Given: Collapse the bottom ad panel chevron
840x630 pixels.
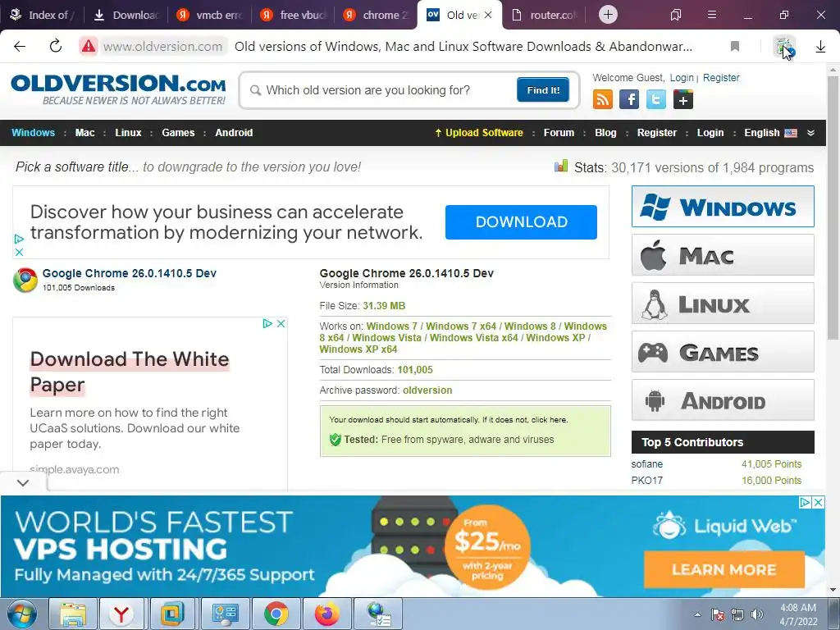Looking at the screenshot, I should [x=23, y=482].
